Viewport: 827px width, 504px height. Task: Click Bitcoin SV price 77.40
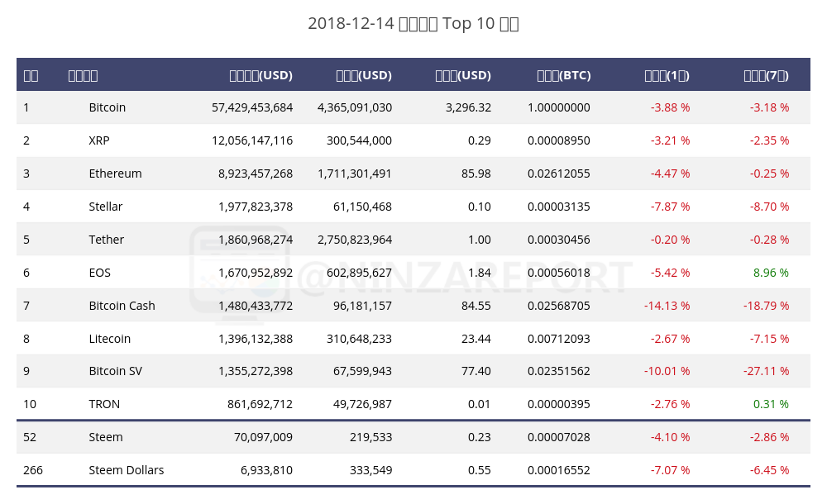[x=476, y=371]
